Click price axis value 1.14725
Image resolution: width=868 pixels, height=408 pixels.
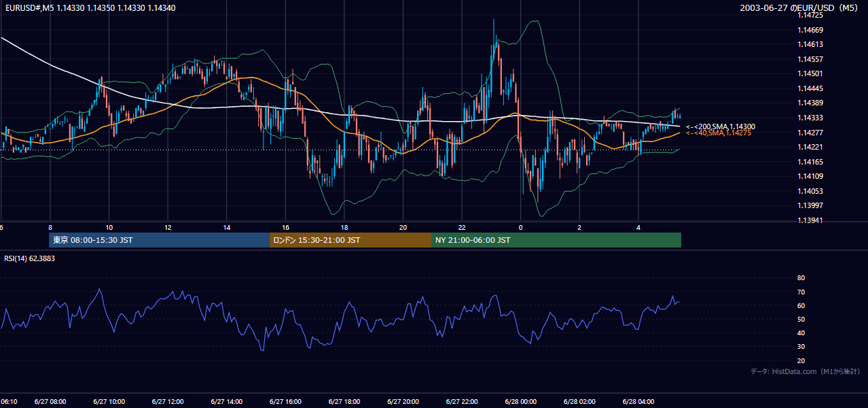(x=810, y=15)
